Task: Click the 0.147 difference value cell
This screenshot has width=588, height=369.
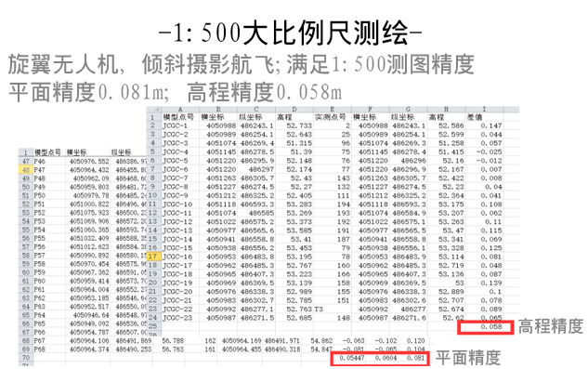Action: click(x=484, y=125)
